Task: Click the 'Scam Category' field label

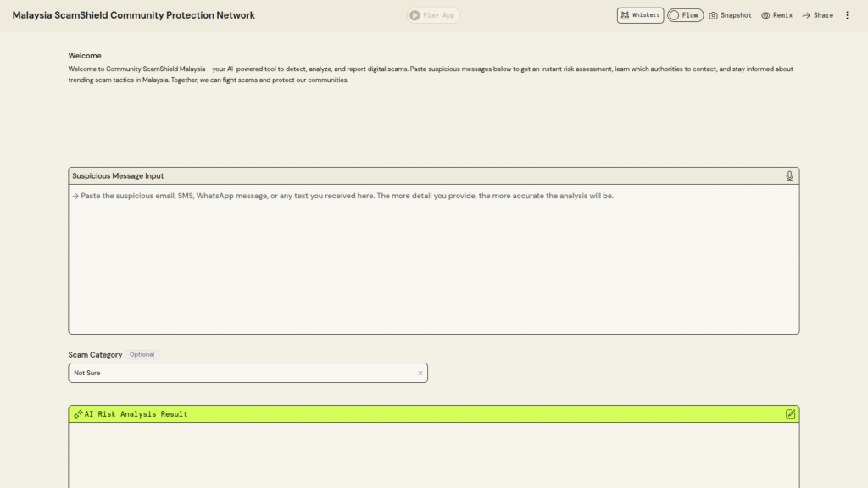Action: (x=95, y=355)
